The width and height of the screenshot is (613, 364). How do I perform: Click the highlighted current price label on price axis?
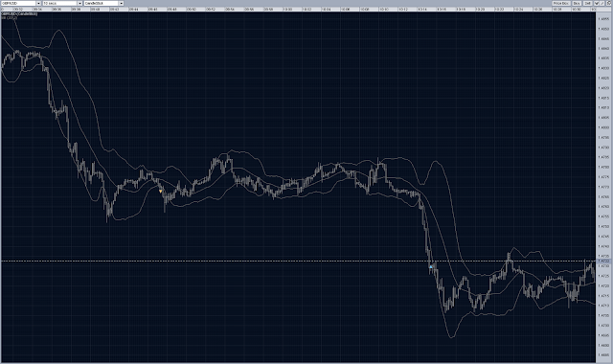604,261
